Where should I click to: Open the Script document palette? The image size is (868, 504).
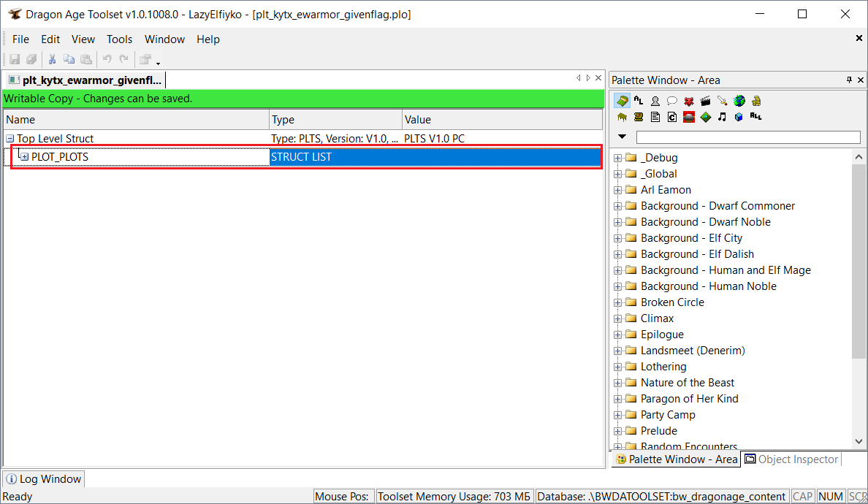655,117
